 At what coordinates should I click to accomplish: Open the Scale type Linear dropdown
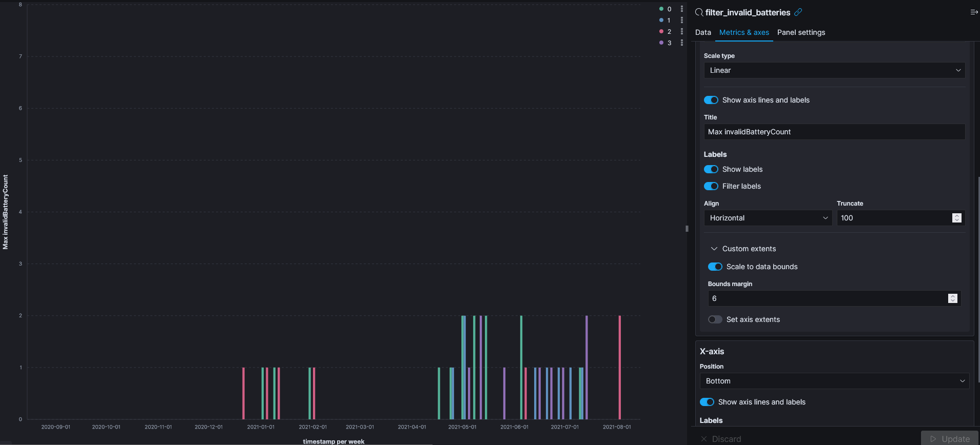point(834,70)
